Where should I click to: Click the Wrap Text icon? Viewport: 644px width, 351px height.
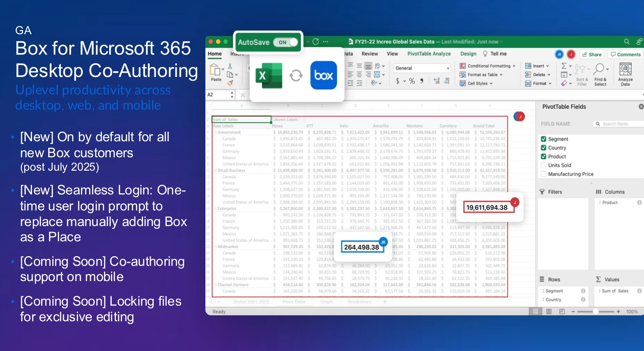click(378, 66)
